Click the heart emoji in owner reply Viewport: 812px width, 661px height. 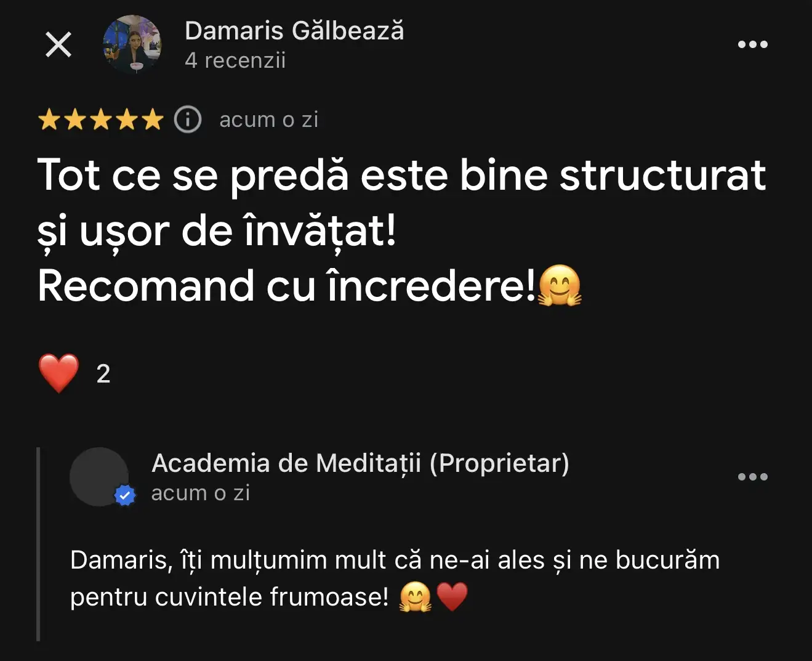452,597
